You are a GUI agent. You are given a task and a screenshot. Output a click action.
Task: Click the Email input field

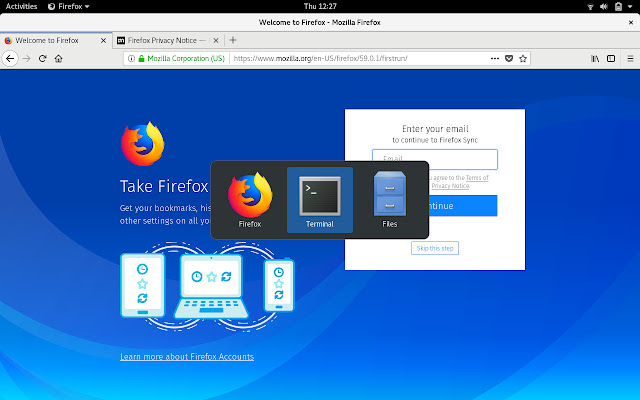coord(435,159)
